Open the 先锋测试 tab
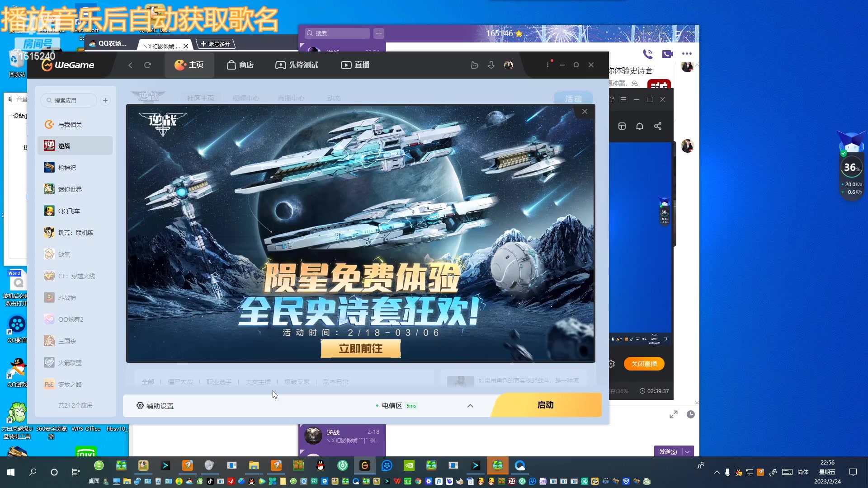Image resolution: width=868 pixels, height=488 pixels. (x=297, y=65)
